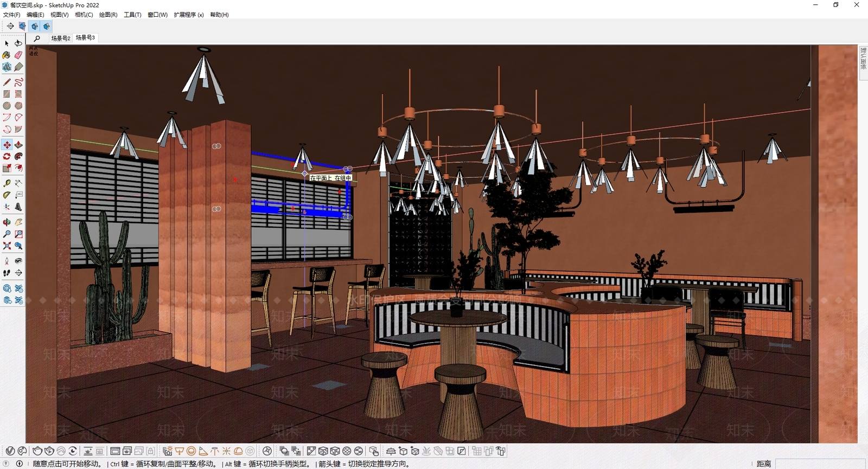
Task: Pick the Circle drawing tool
Action: [7, 106]
